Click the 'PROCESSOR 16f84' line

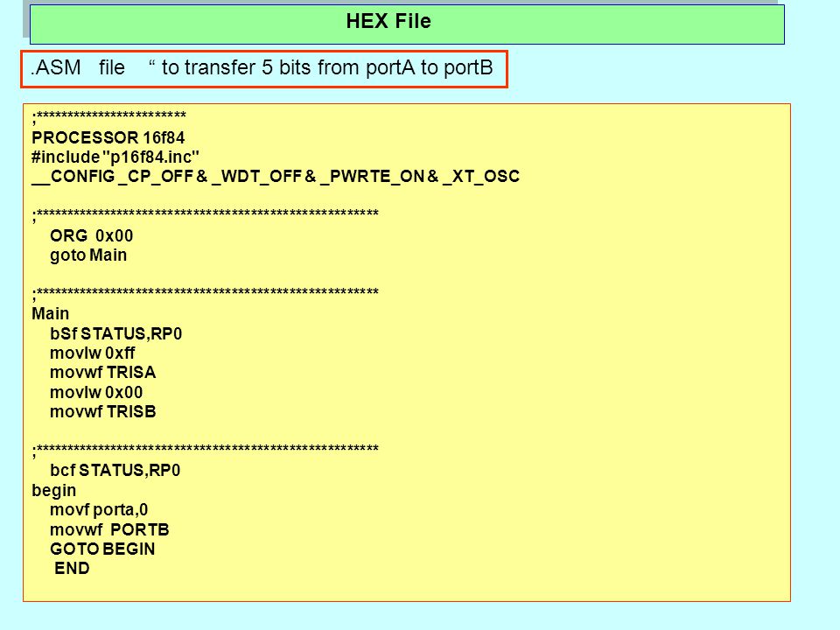108,137
